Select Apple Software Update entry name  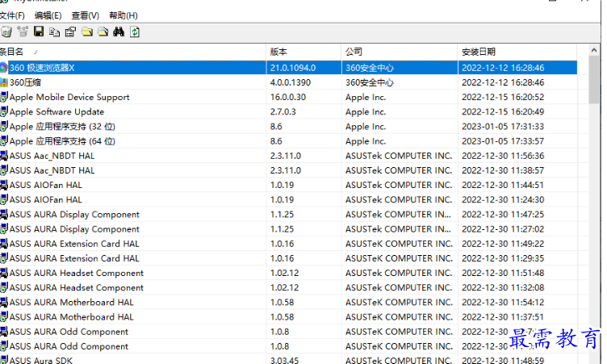tap(57, 112)
